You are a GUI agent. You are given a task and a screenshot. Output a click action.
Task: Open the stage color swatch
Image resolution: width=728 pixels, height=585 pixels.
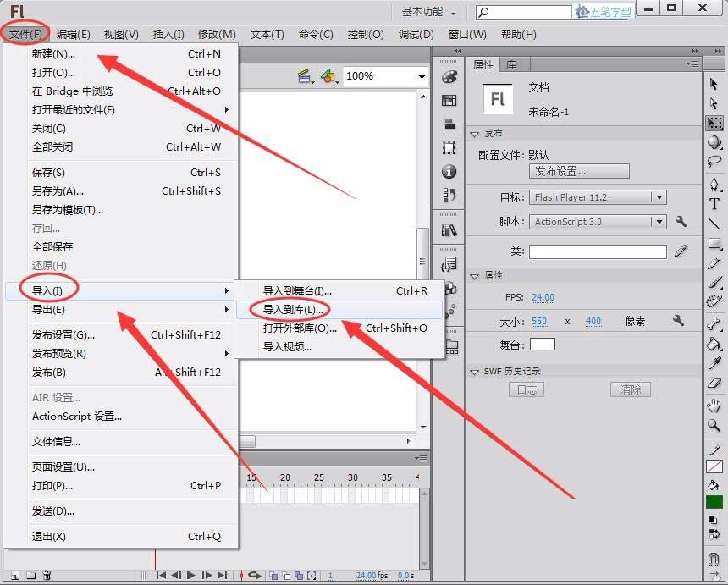pyautogui.click(x=543, y=344)
